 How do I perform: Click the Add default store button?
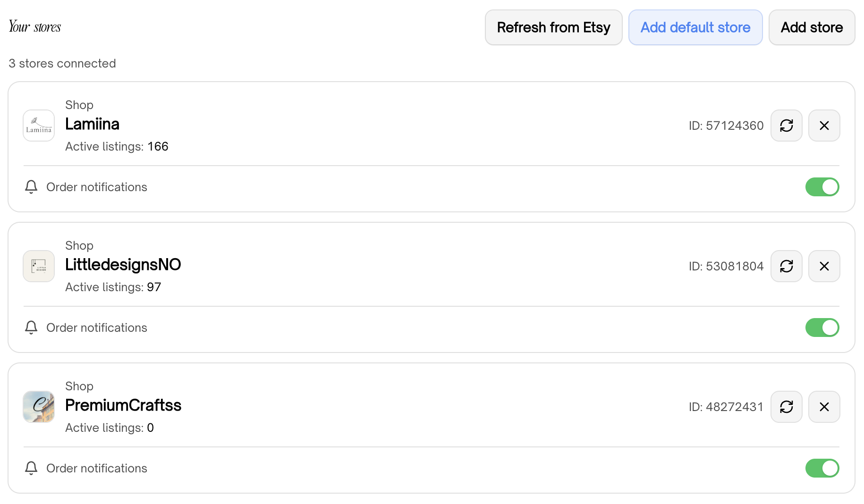pyautogui.click(x=695, y=27)
